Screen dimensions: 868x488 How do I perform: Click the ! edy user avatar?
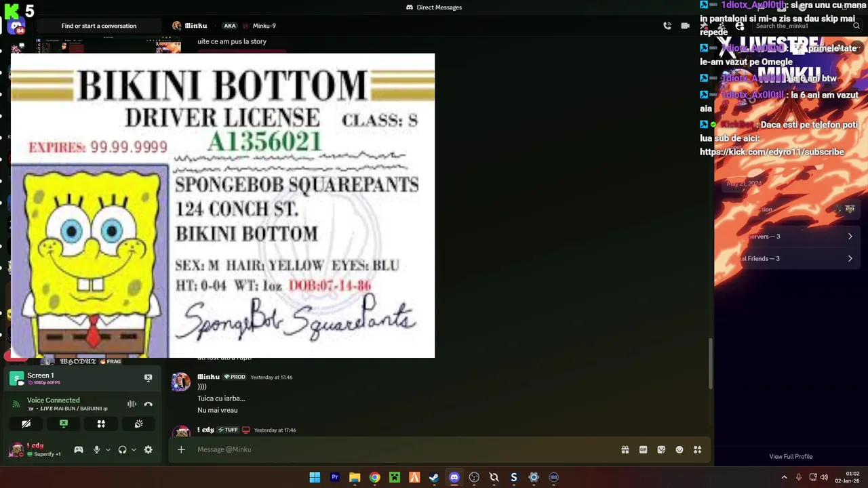point(16,449)
